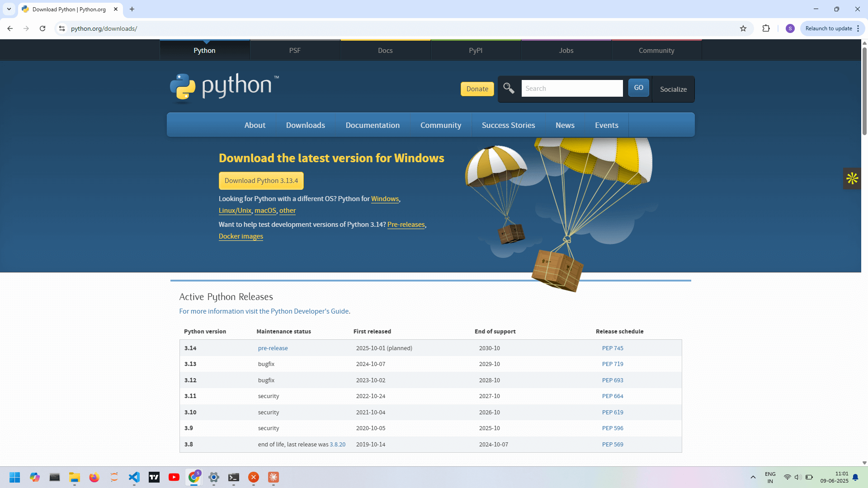Switch to the top Community tab
Viewport: 868px width, 488px height.
pos(656,50)
